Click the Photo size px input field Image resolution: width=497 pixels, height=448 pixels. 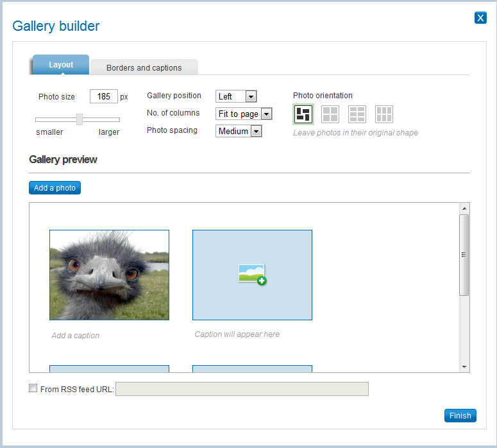click(x=103, y=97)
